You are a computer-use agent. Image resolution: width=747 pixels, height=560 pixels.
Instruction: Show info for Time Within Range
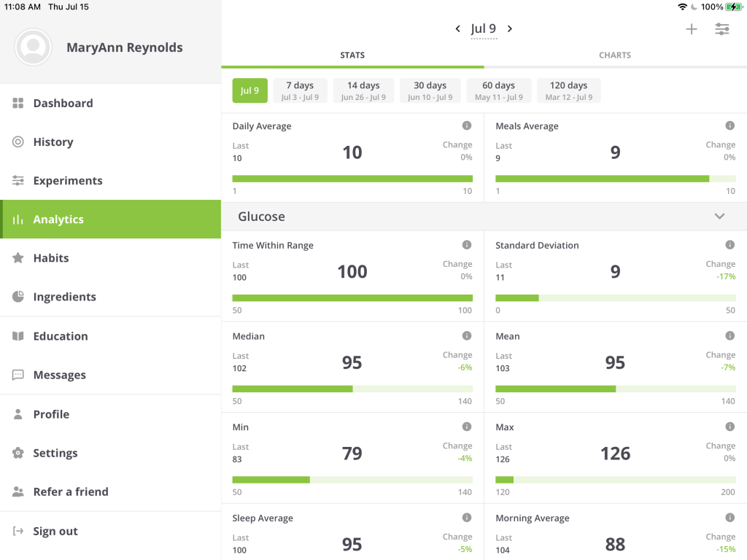(x=467, y=245)
